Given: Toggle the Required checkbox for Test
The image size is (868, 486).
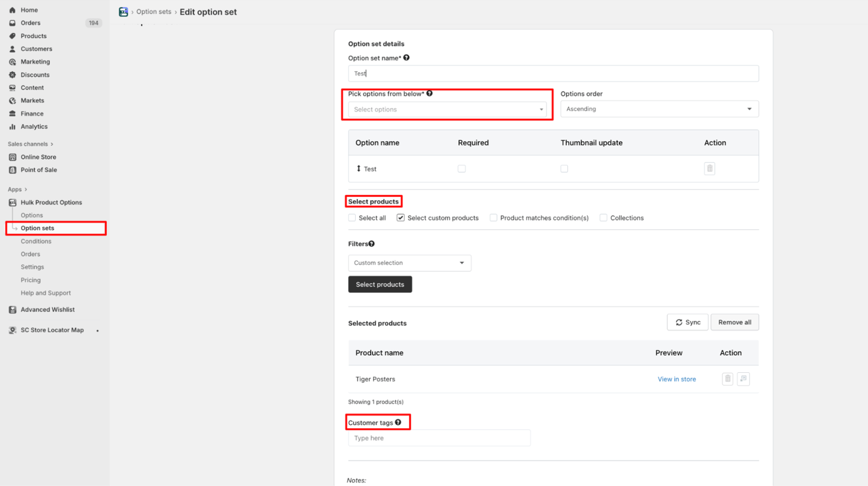Looking at the screenshot, I should tap(462, 169).
